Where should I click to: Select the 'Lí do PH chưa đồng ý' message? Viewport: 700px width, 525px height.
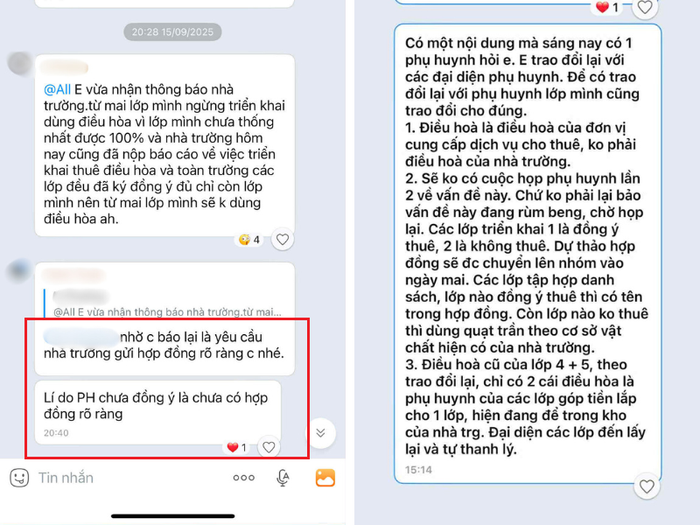(x=158, y=412)
